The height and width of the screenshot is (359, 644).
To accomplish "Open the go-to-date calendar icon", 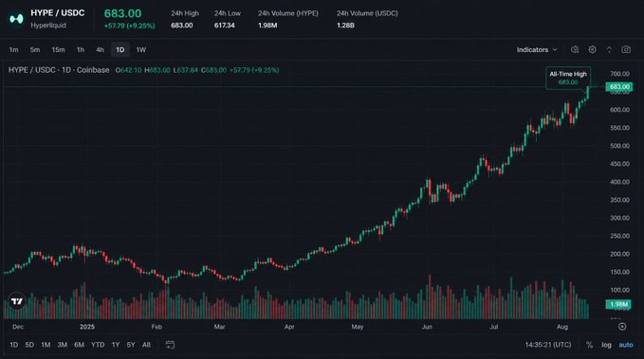I will (170, 345).
